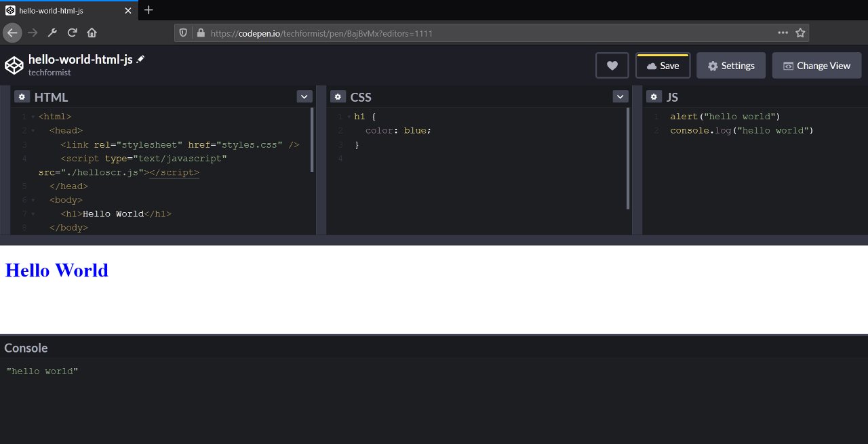Reload the page in the browser
The height and width of the screenshot is (444, 868).
[72, 33]
